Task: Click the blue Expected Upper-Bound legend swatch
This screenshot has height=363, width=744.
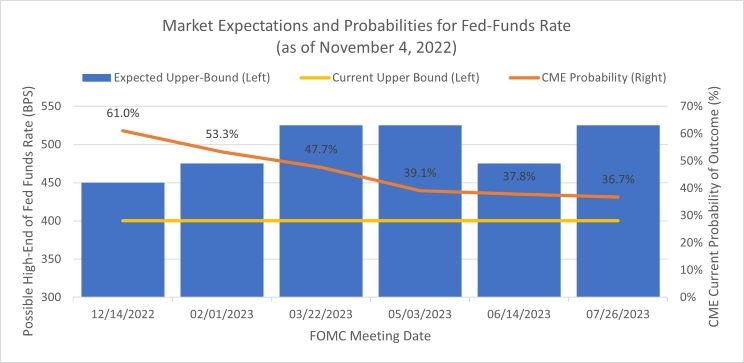Action: coord(97,78)
